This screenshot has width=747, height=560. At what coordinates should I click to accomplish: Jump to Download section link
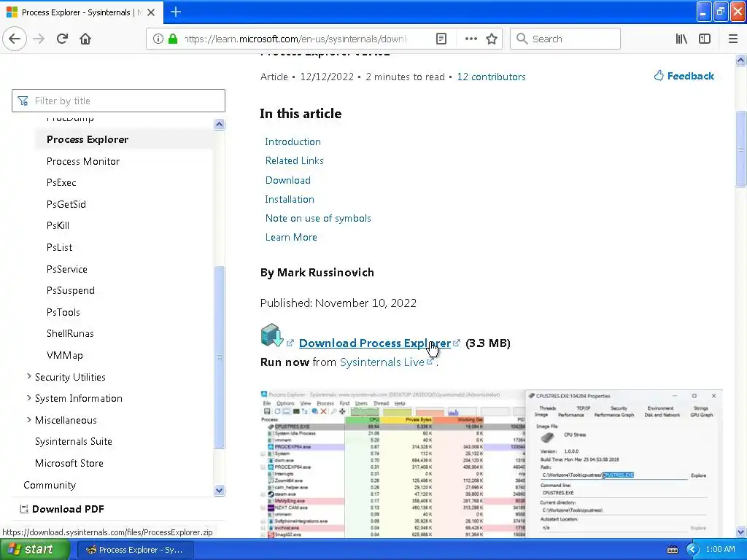[287, 181]
